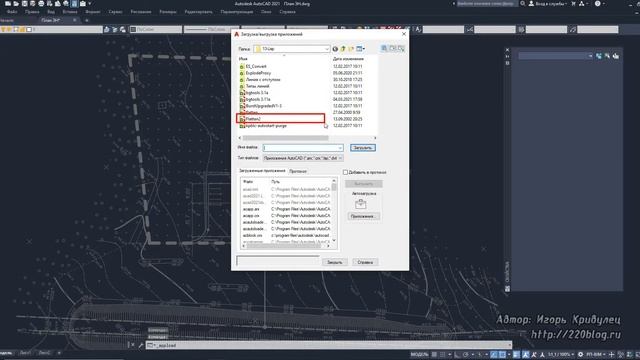Screen dimensions: 640x360
Task: Click the search magnifier icon in title bar
Action: pyautogui.click(x=522, y=4)
